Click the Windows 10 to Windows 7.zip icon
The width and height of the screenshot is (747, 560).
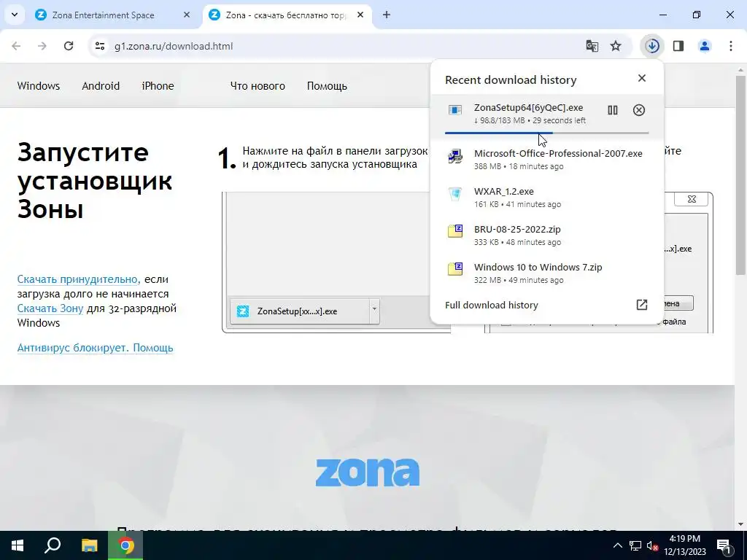[x=455, y=269]
